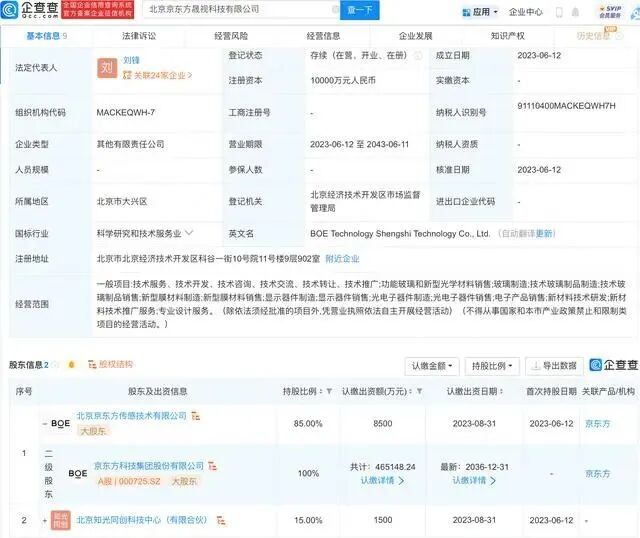Open equity chart icon for 京东方科技集团股份有限公司
The height and width of the screenshot is (538, 640).
(213, 466)
